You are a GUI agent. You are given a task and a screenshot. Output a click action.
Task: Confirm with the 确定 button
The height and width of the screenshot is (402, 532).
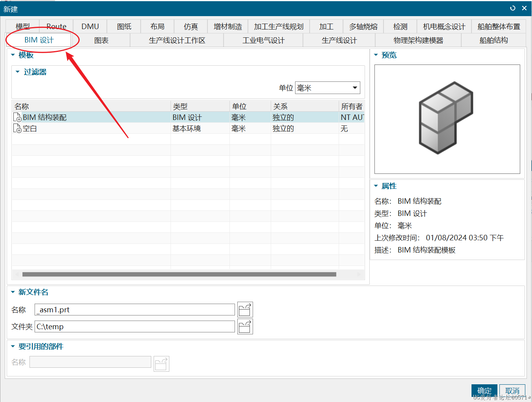484,391
